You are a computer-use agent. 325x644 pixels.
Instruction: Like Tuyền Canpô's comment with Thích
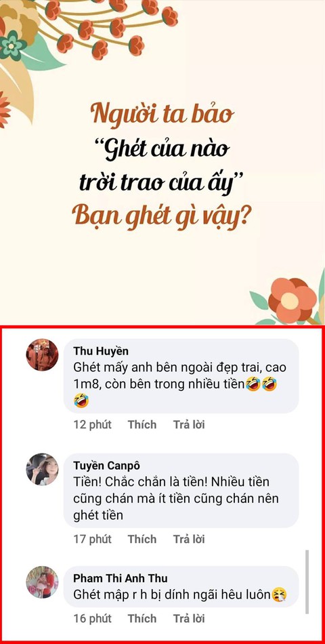tap(142, 539)
